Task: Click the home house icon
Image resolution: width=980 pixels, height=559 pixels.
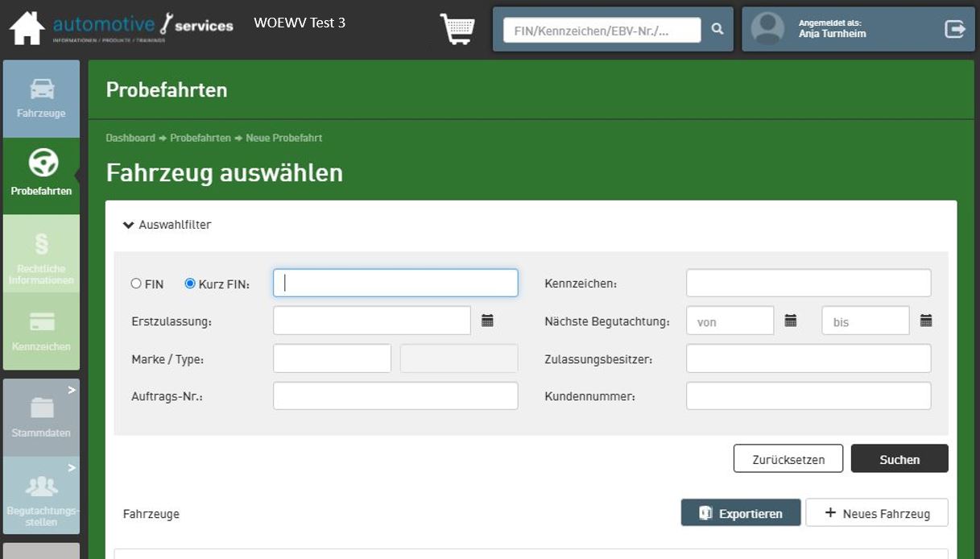Action: coord(27,28)
